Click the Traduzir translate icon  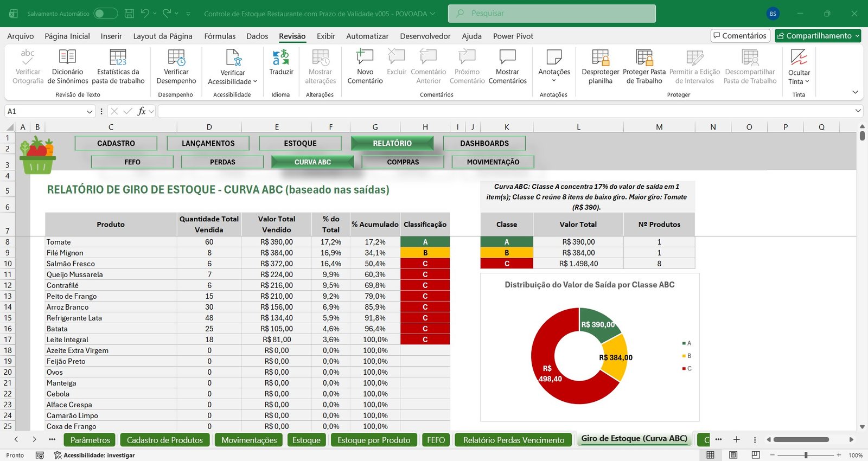coord(281,57)
